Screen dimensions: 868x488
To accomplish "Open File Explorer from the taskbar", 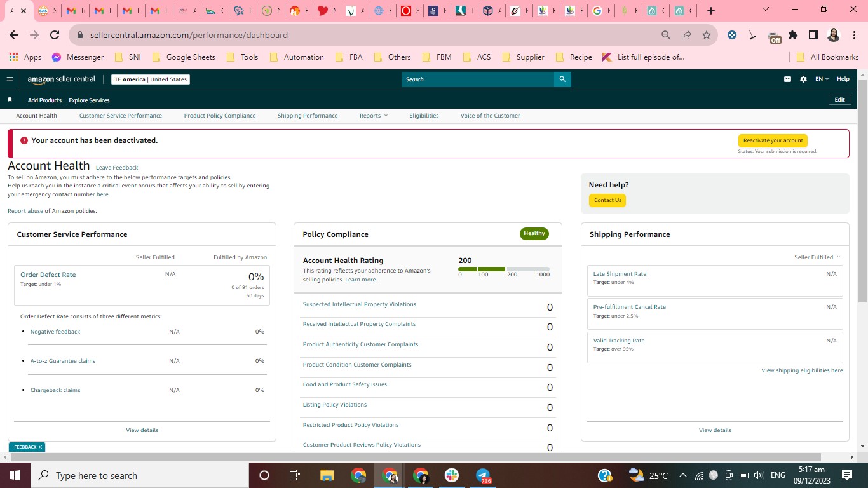I will (x=327, y=475).
